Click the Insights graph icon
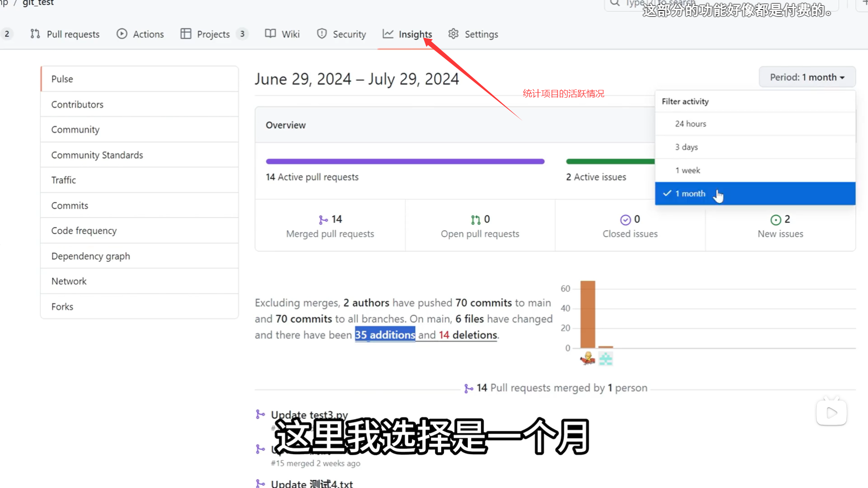Image resolution: width=868 pixels, height=488 pixels. click(388, 34)
